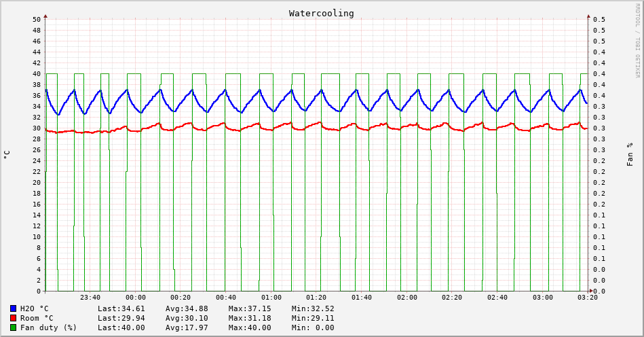Click the H2O 'Max:37.15' statistic

(x=250, y=308)
